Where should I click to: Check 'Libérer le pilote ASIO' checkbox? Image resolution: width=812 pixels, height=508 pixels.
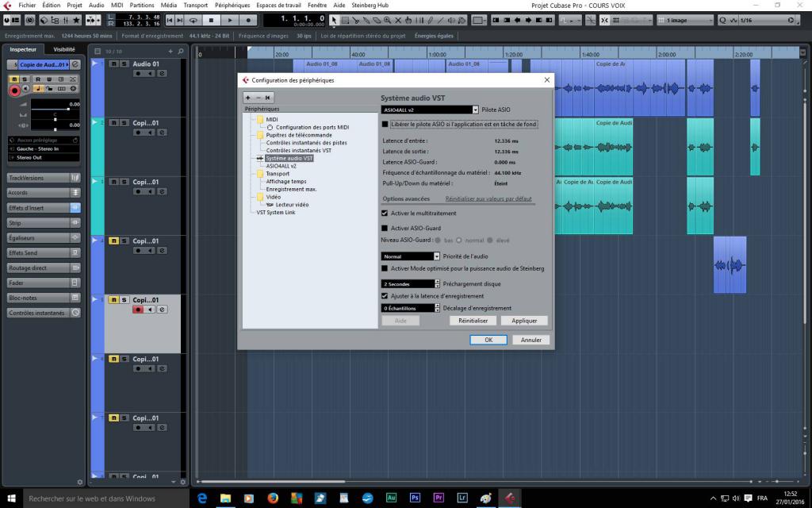[x=385, y=125]
